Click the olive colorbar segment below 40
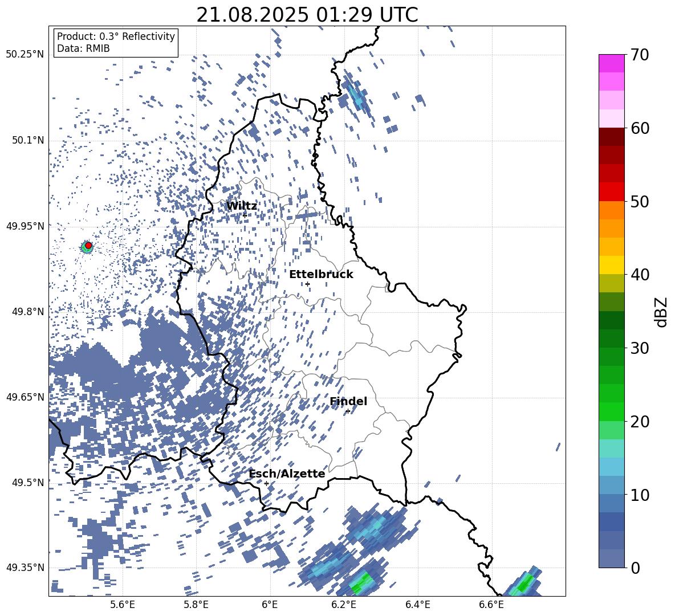675x616 pixels. (611, 283)
